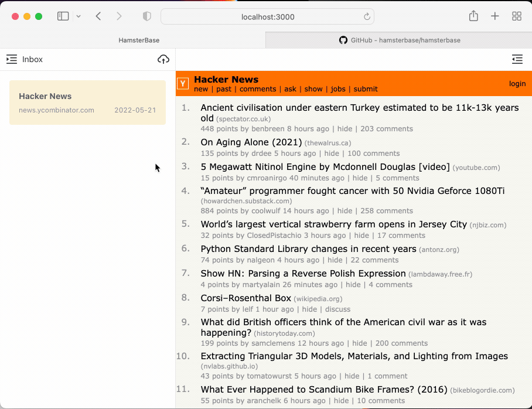The height and width of the screenshot is (409, 532).
Task: Go back with the back arrow
Action: pyautogui.click(x=98, y=16)
